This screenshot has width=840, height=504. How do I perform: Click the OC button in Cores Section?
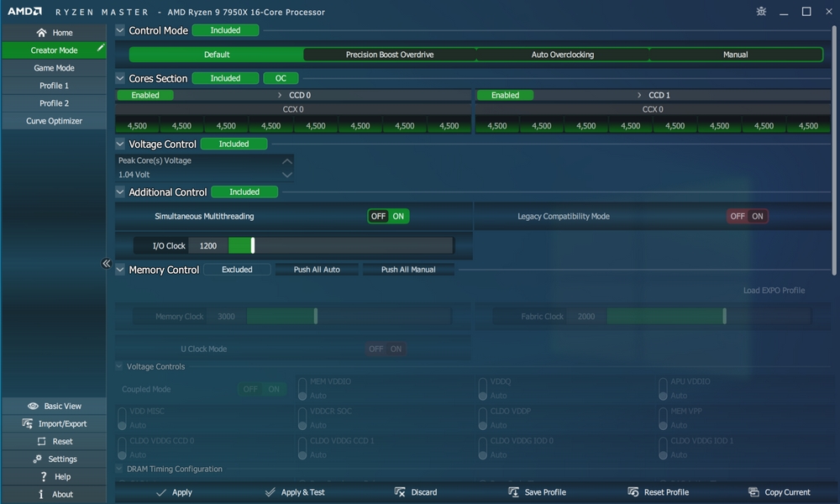(x=281, y=78)
